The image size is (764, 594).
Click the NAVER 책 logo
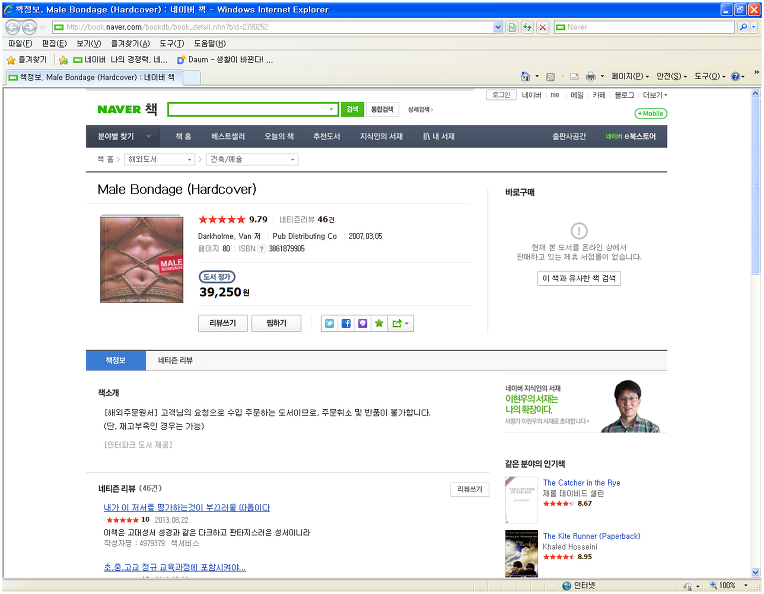pos(127,109)
